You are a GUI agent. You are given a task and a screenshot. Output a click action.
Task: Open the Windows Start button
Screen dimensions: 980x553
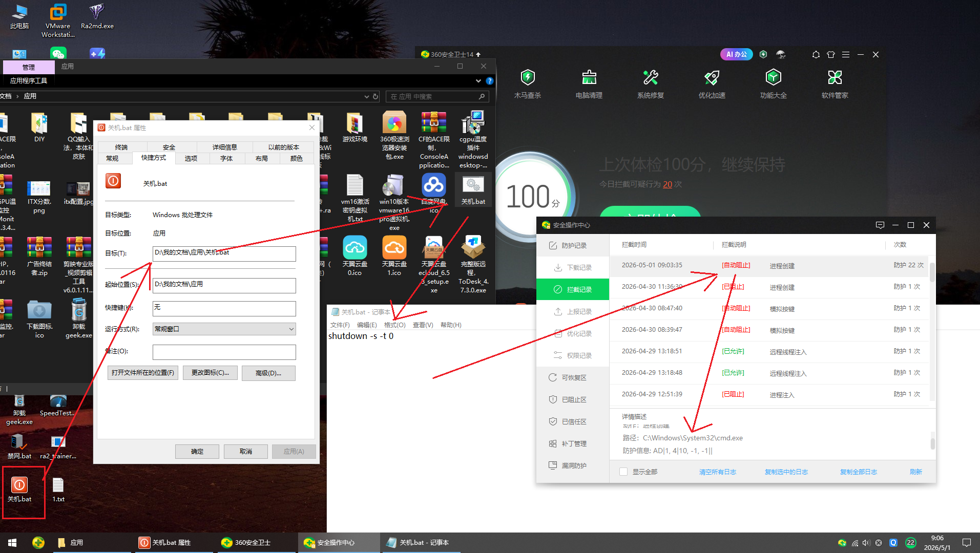[12, 543]
